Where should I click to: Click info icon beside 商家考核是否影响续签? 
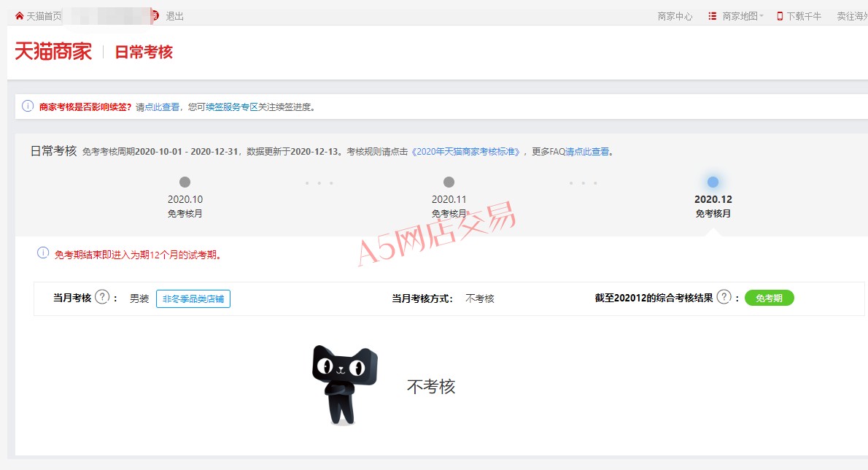(x=28, y=107)
